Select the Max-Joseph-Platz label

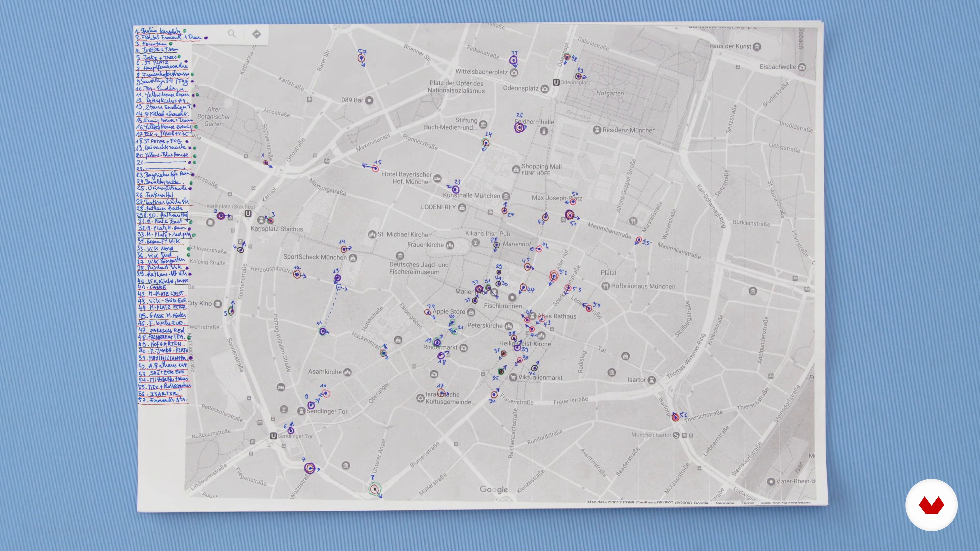tap(557, 198)
